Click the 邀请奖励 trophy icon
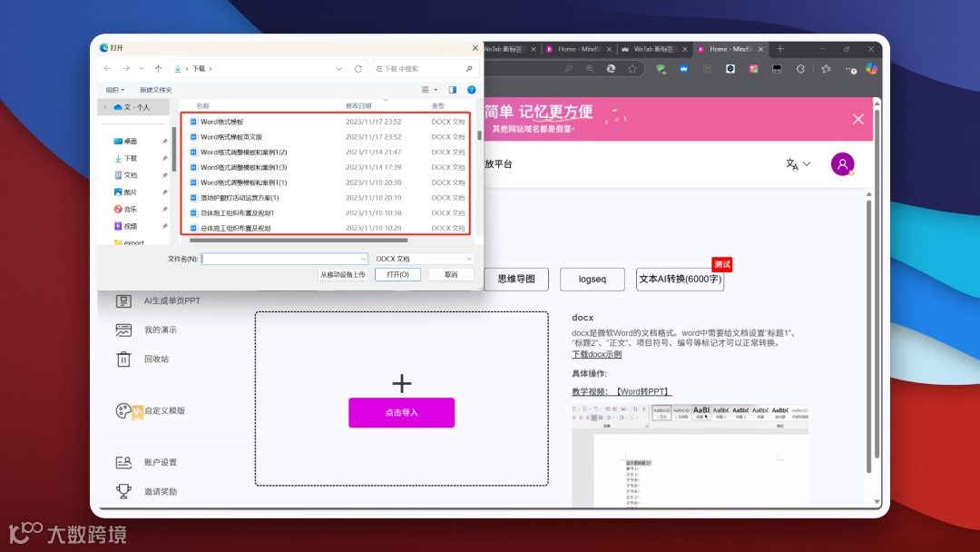 point(123,491)
